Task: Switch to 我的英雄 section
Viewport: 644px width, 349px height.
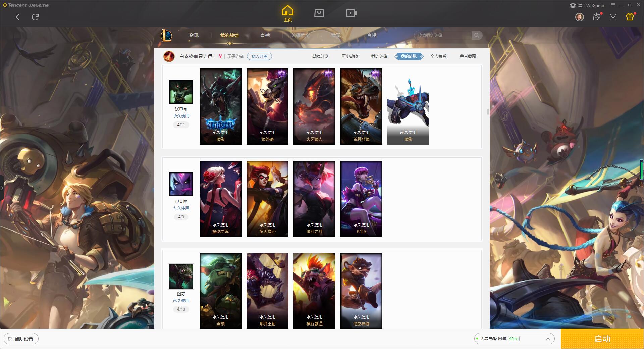Action: point(379,56)
